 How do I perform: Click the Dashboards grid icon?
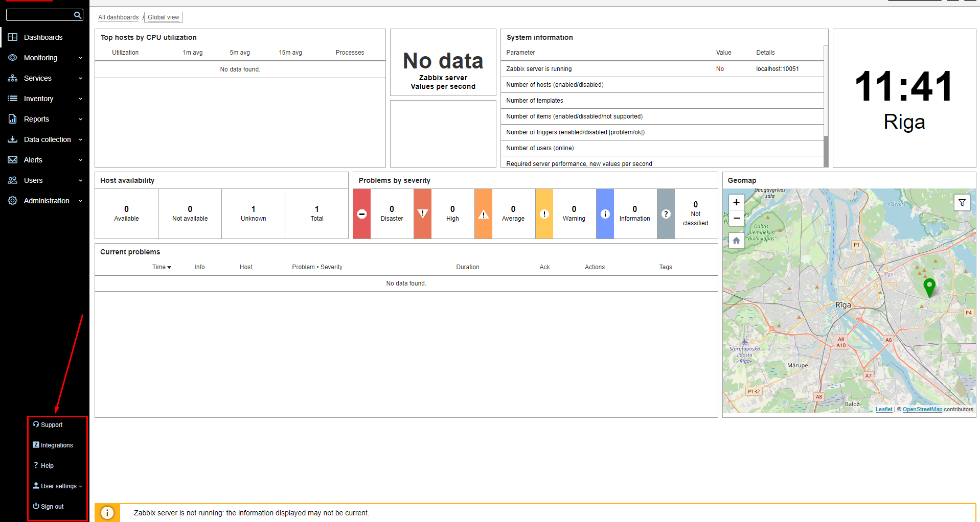(13, 37)
